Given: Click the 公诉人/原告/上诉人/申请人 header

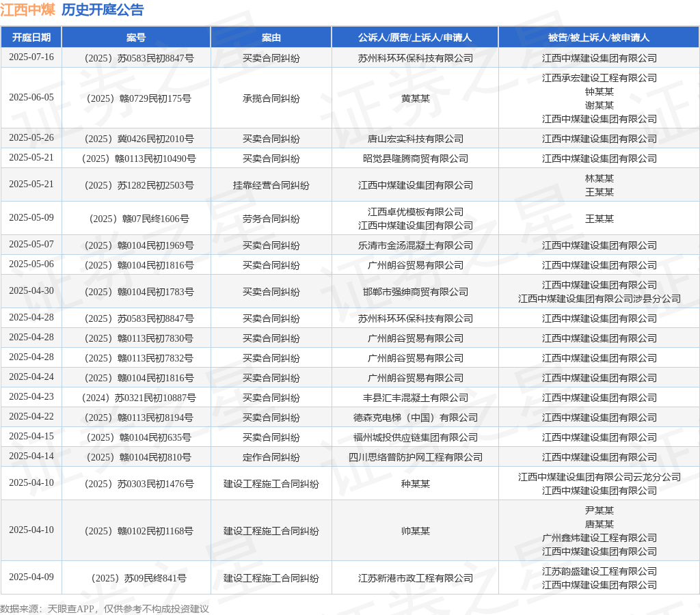Looking at the screenshot, I should coord(415,38).
